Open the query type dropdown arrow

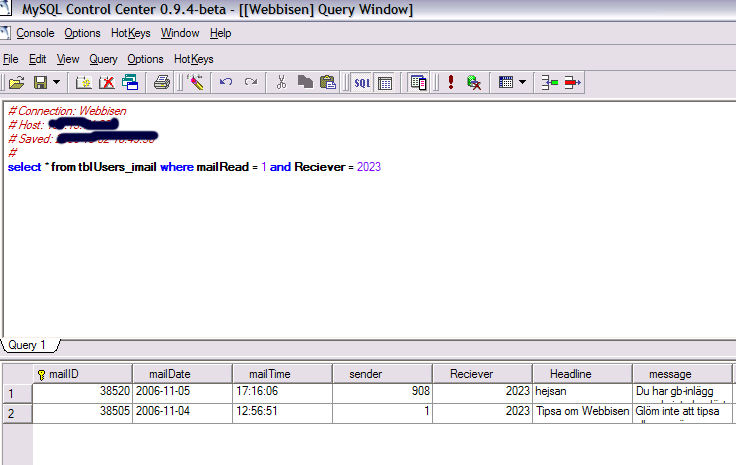[522, 83]
